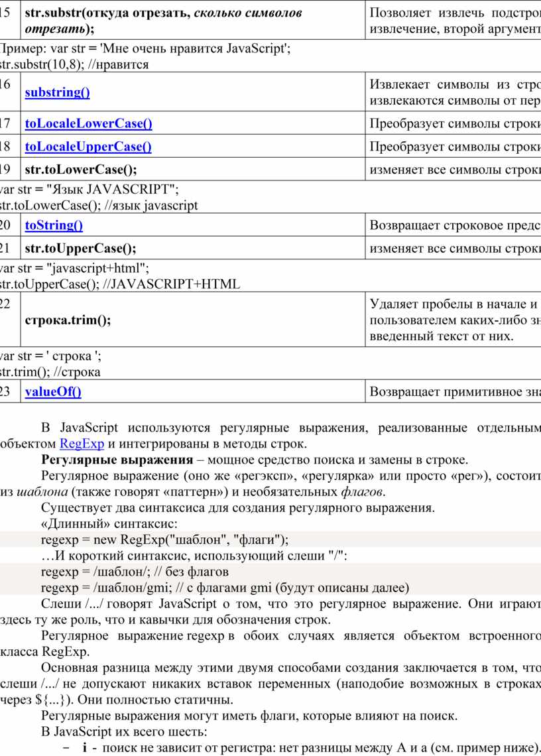
Task: Click the code line "regexp = /шаблон/; // без флагов"
Action: (x=135, y=572)
